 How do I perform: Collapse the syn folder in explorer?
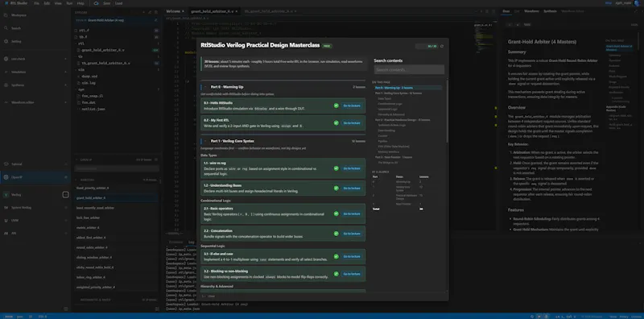[x=76, y=89]
